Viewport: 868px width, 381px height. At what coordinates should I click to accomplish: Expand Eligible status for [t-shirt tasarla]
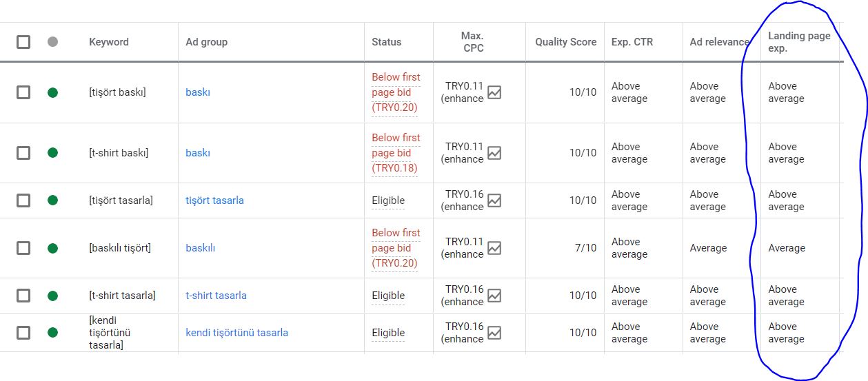[388, 296]
